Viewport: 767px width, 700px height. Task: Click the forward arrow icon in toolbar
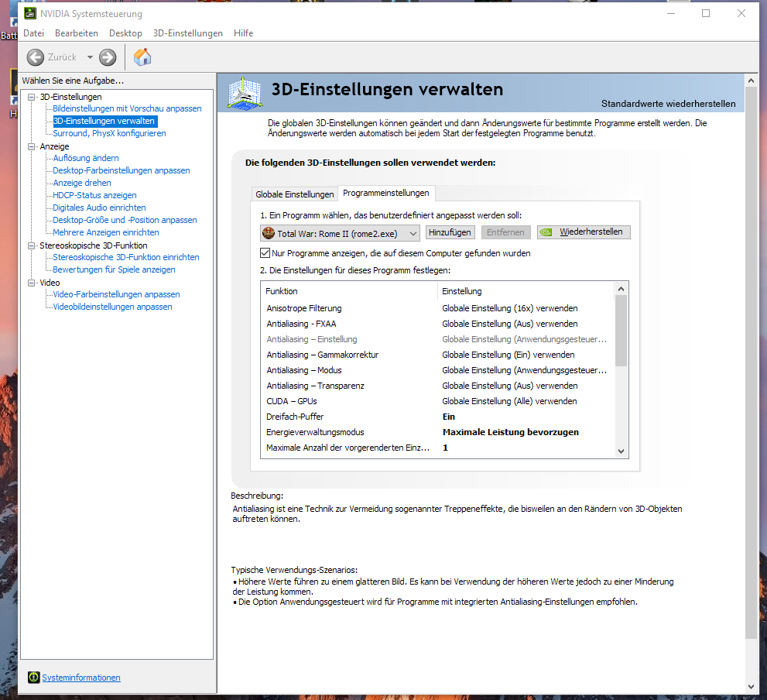point(108,57)
